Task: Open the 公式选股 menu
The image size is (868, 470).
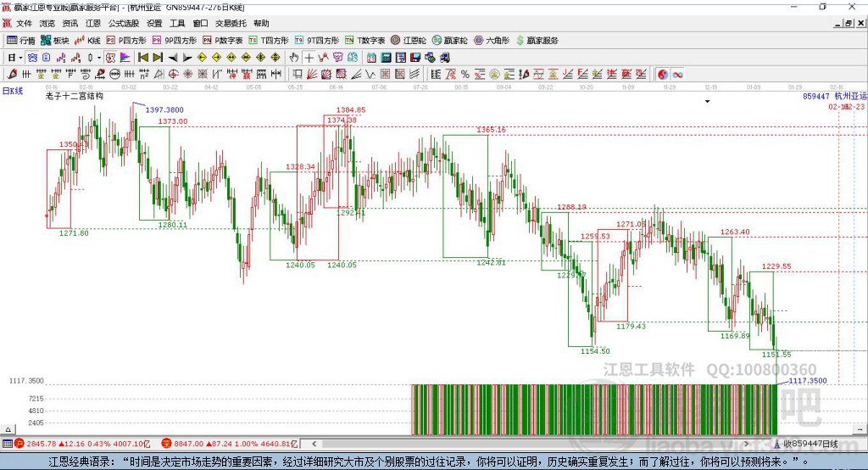Action: click(x=124, y=23)
